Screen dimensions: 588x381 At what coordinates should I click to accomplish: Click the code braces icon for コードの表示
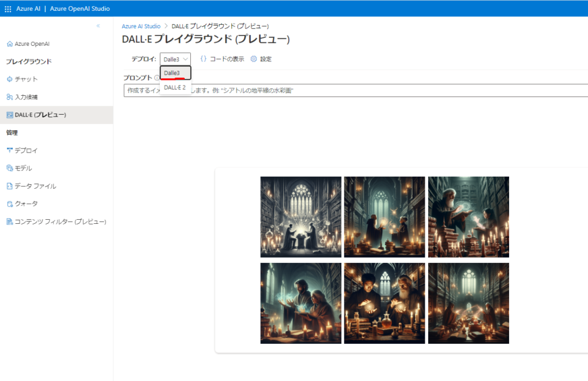(x=203, y=59)
